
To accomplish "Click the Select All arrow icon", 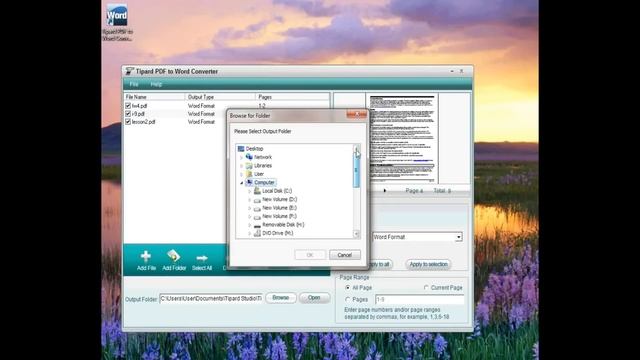I will pos(202,258).
